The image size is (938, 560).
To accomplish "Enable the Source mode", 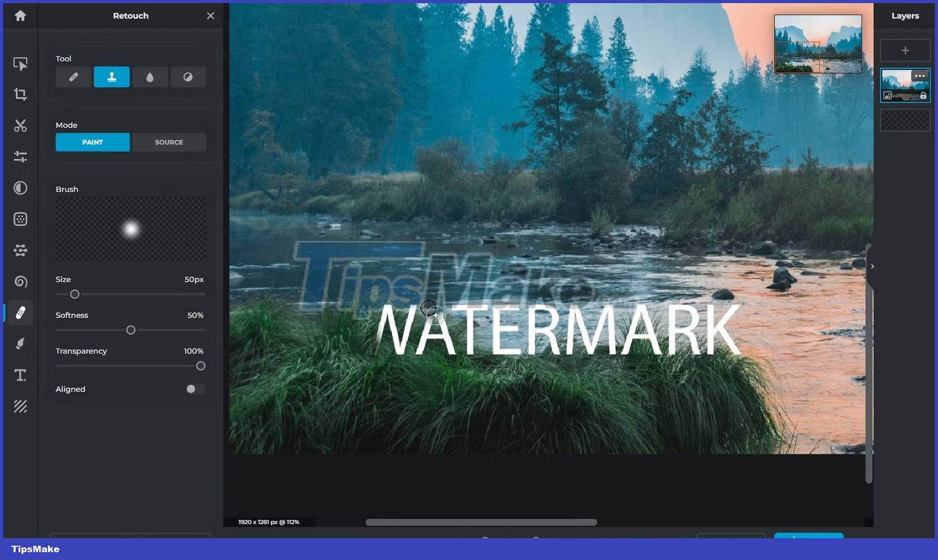I will coord(169,142).
